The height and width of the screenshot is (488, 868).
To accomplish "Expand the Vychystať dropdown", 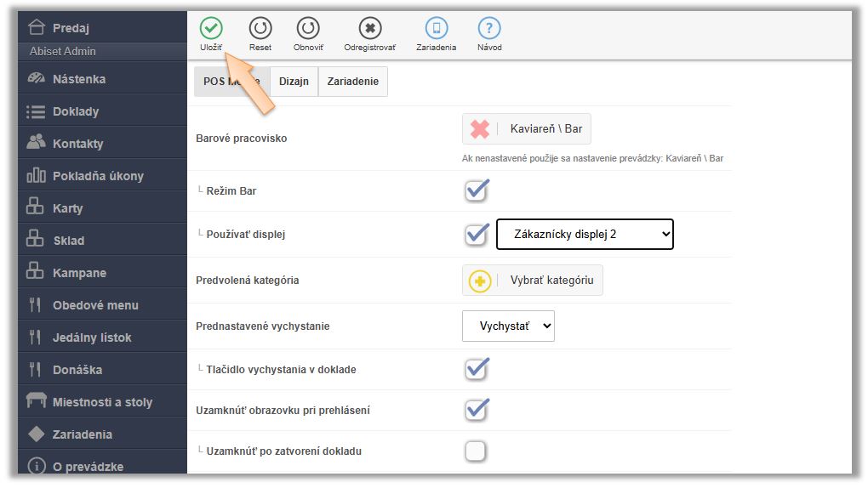I will coord(508,326).
